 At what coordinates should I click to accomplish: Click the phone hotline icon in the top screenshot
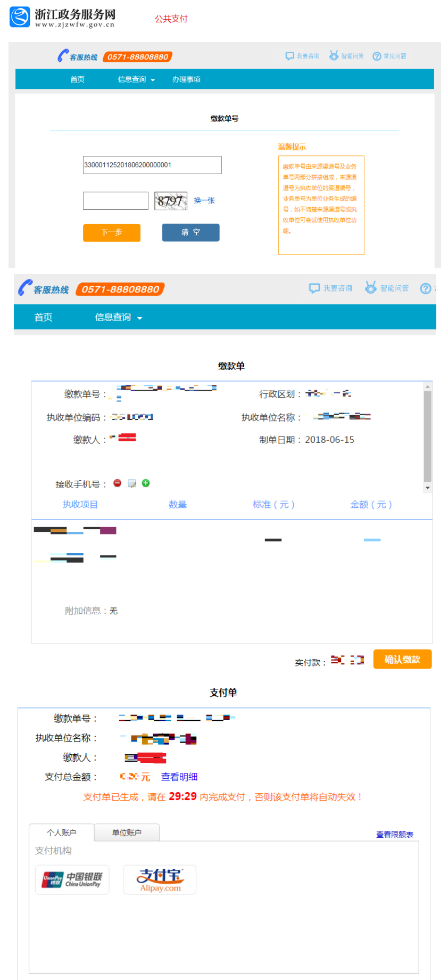point(63,56)
